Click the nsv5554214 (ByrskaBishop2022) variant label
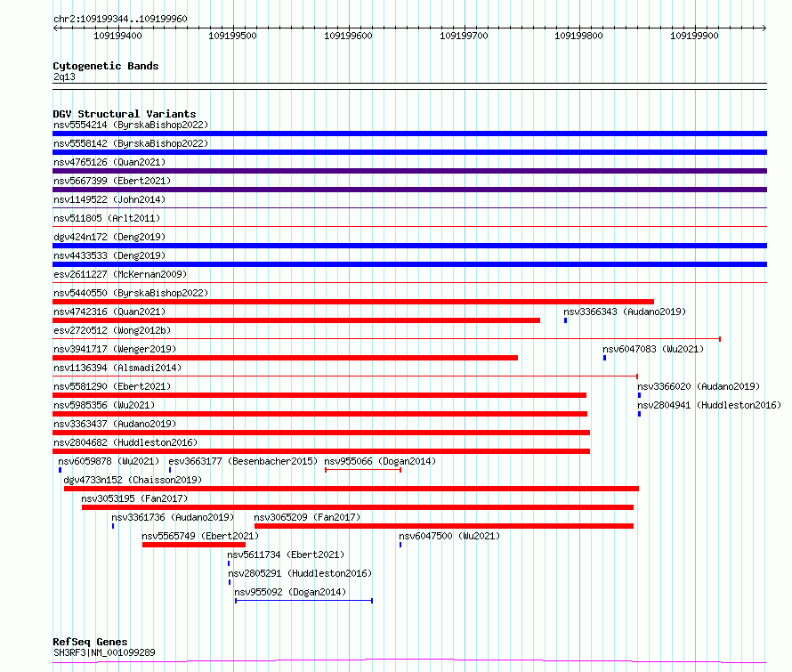The image size is (792, 672). click(131, 125)
